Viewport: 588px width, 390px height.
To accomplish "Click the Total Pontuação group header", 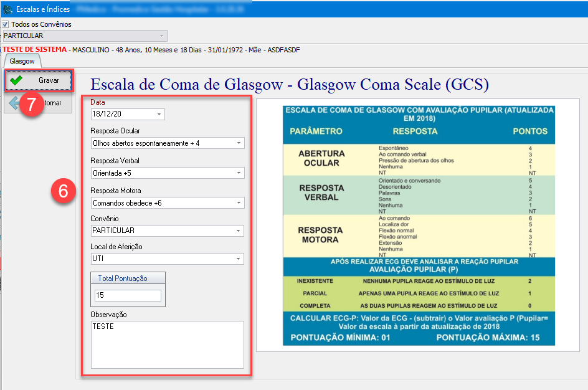I will coord(123,278).
